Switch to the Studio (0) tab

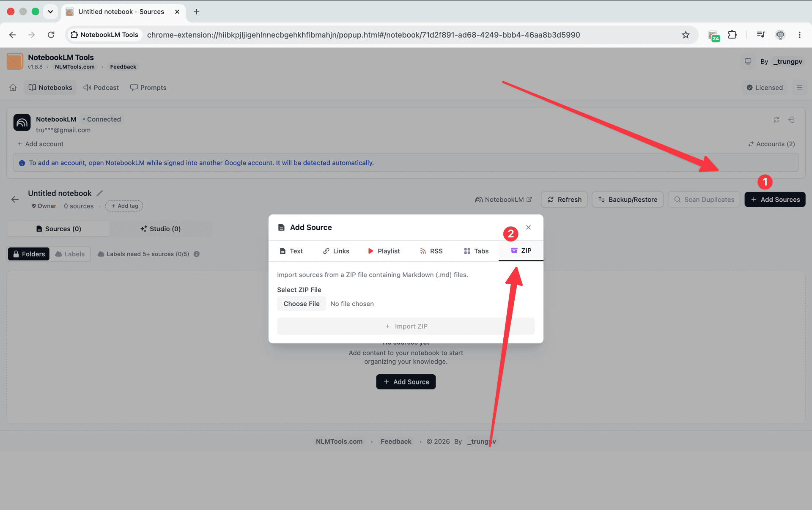coord(160,229)
